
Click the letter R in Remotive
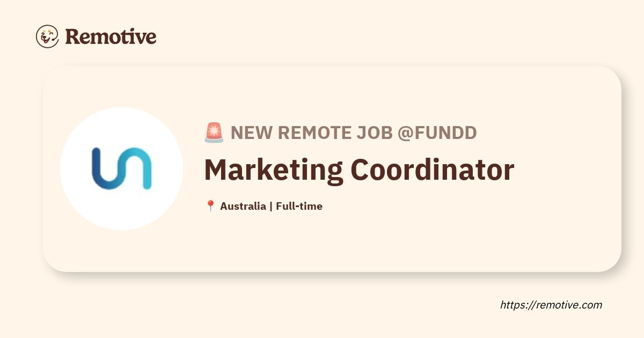point(73,36)
